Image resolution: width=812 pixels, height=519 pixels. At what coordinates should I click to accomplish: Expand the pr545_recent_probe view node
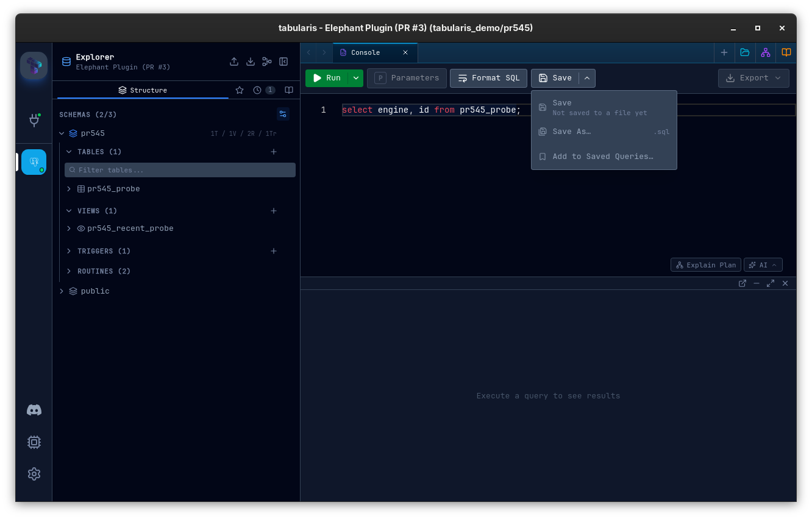69,228
